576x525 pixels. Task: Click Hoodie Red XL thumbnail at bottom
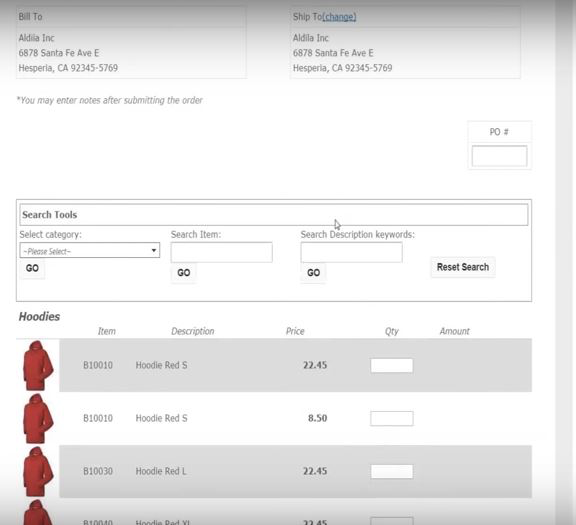point(38,513)
